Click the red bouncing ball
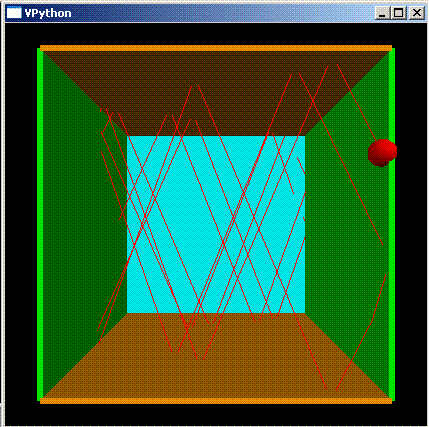 coord(382,153)
